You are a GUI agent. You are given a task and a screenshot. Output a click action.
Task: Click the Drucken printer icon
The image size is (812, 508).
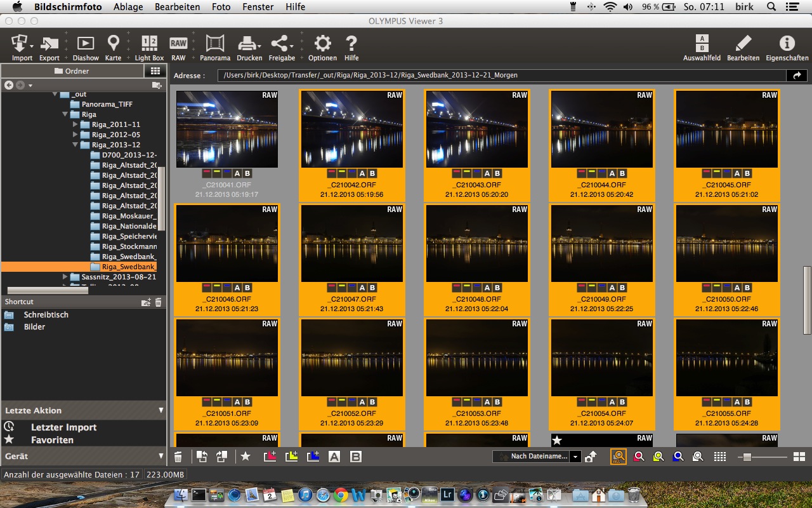click(249, 48)
